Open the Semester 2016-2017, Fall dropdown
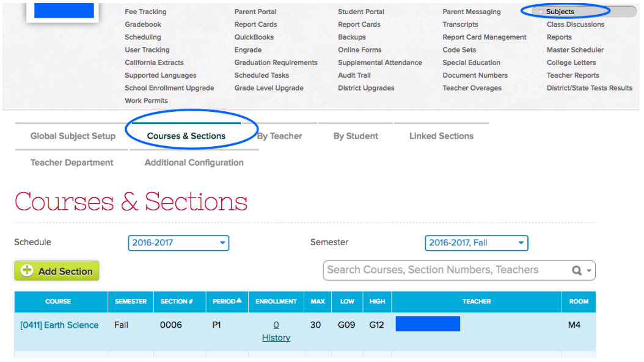This screenshot has height=362, width=644. click(476, 243)
